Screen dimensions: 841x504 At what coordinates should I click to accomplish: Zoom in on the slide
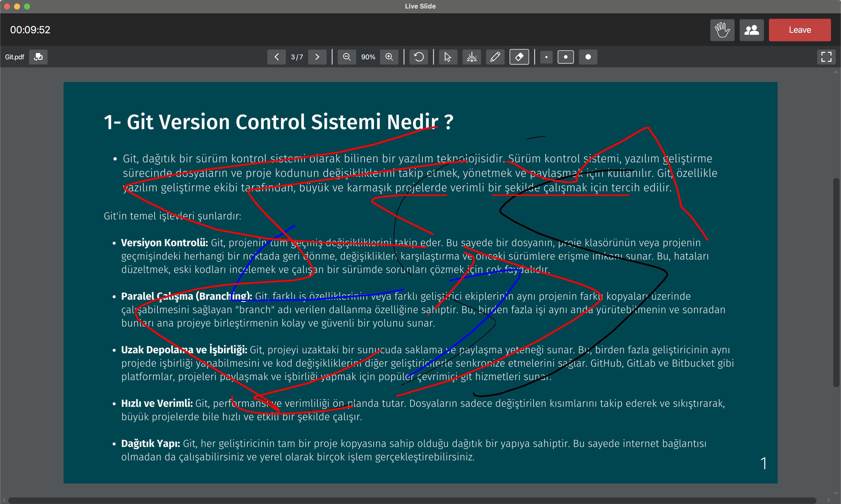click(389, 57)
